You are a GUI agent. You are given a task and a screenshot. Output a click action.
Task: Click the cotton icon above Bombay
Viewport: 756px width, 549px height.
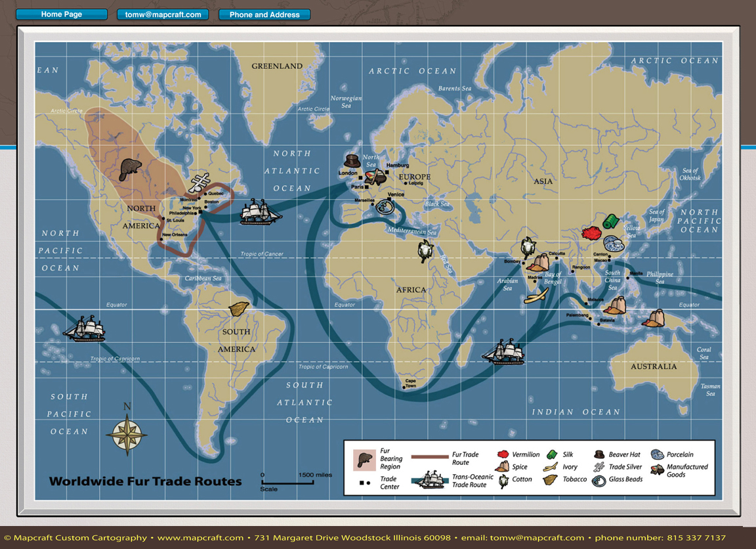coord(528,247)
